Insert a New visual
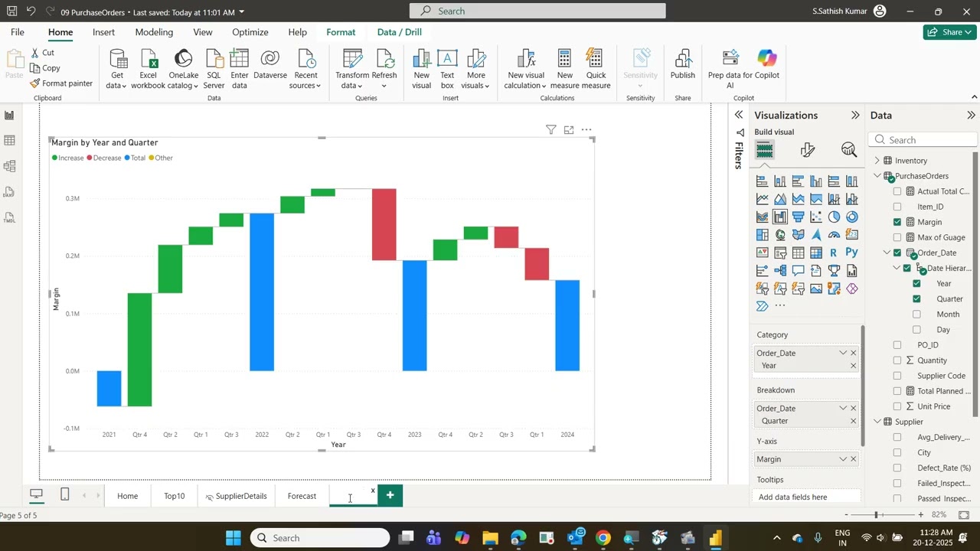980x551 pixels. click(422, 70)
